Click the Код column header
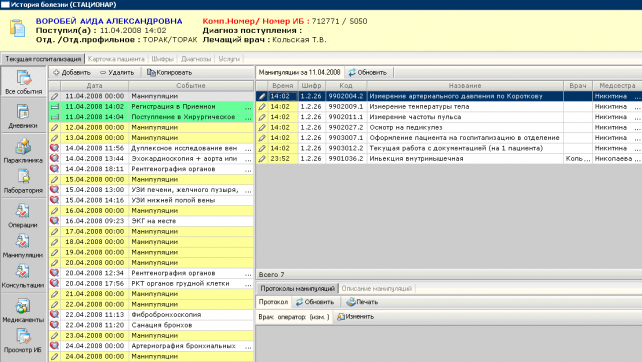 pos(346,86)
